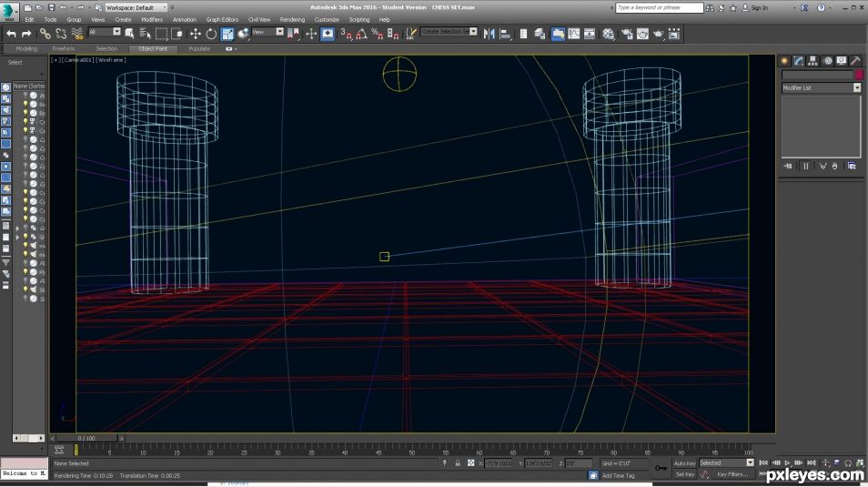Toggle 3D Snaps on main toolbar

coord(346,35)
